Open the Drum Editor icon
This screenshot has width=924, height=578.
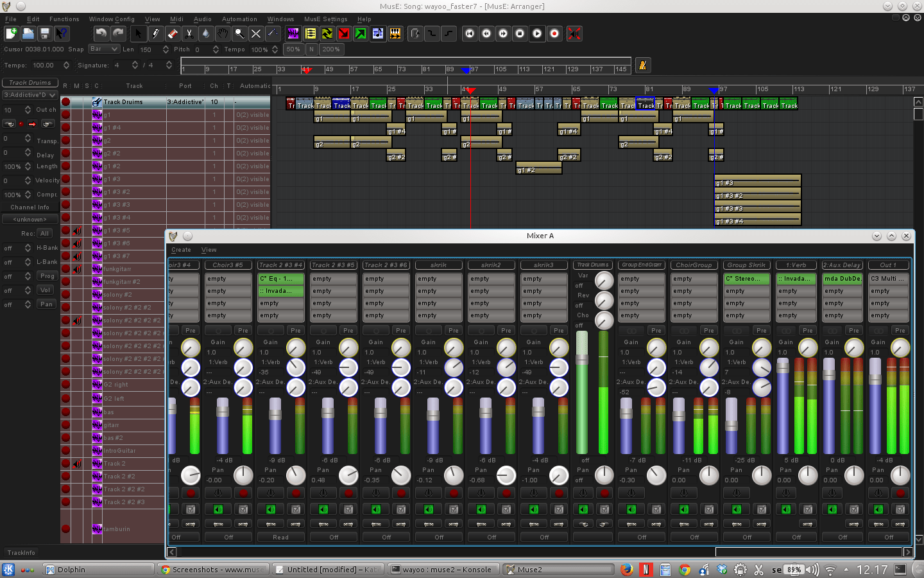(x=396, y=33)
